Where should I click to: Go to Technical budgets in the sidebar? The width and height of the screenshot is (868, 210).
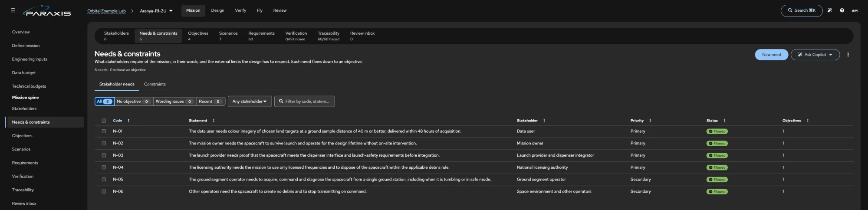coord(29,86)
